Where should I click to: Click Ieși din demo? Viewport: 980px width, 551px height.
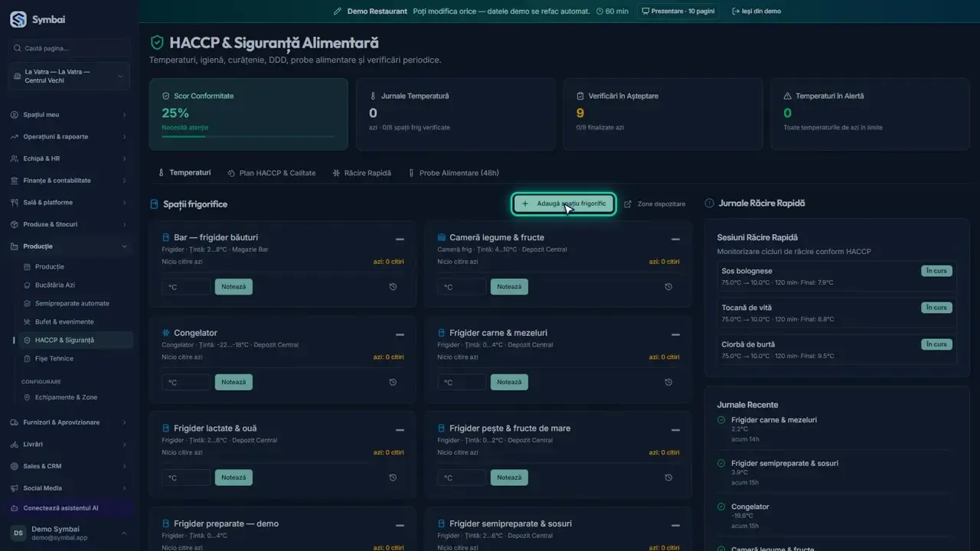click(756, 11)
